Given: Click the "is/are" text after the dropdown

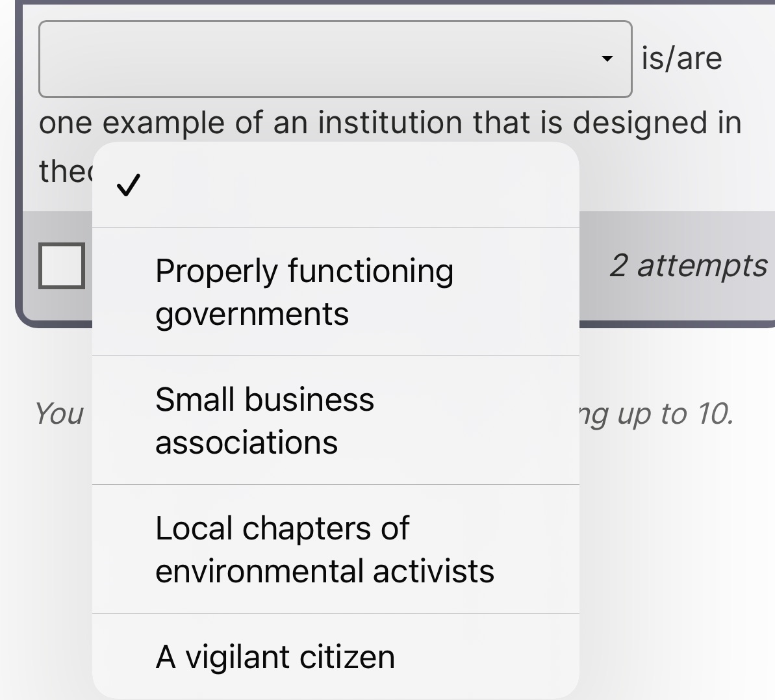Looking at the screenshot, I should click(681, 58).
